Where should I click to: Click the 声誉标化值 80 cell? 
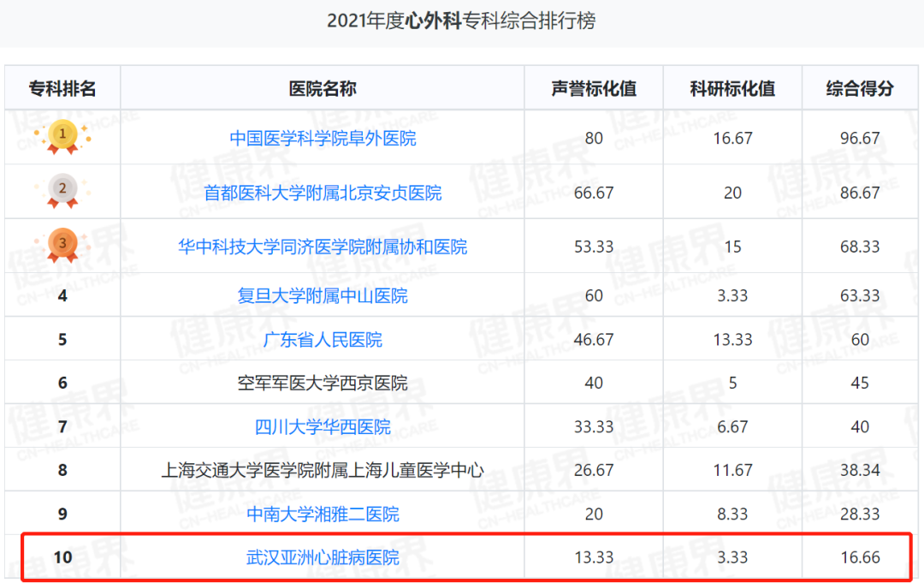coord(594,138)
